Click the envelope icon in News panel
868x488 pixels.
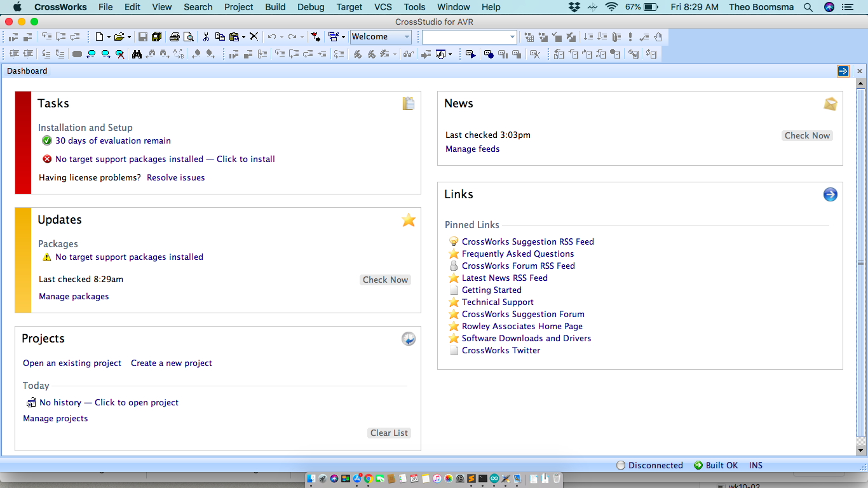click(831, 104)
